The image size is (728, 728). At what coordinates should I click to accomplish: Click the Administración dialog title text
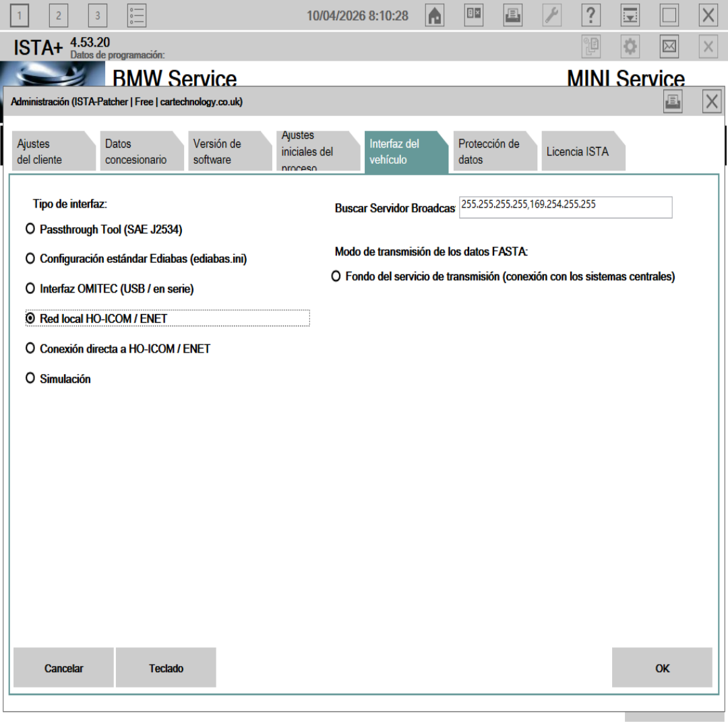click(x=126, y=102)
